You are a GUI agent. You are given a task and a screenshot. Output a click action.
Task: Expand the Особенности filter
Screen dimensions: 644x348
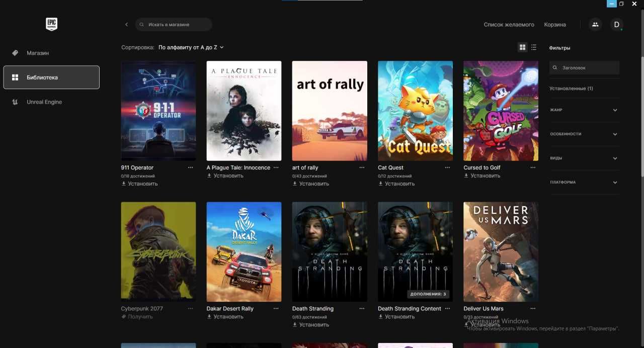pos(584,134)
